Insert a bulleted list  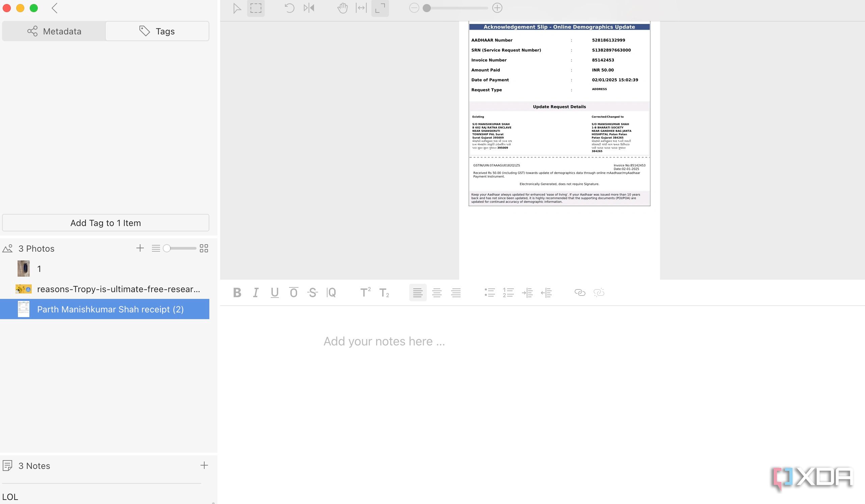click(490, 292)
